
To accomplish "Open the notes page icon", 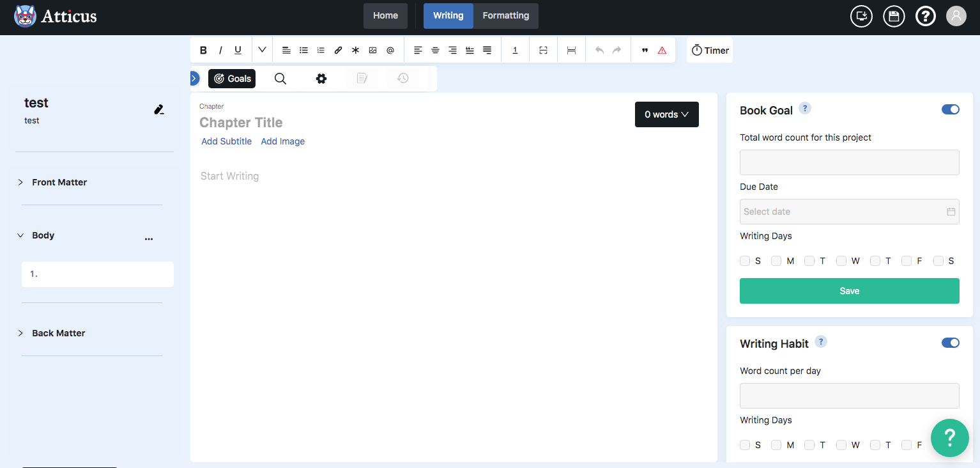I will coord(362,79).
